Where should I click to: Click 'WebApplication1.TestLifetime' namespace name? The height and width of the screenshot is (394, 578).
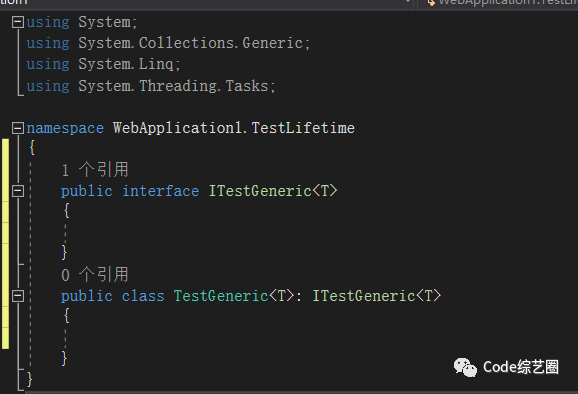[234, 128]
